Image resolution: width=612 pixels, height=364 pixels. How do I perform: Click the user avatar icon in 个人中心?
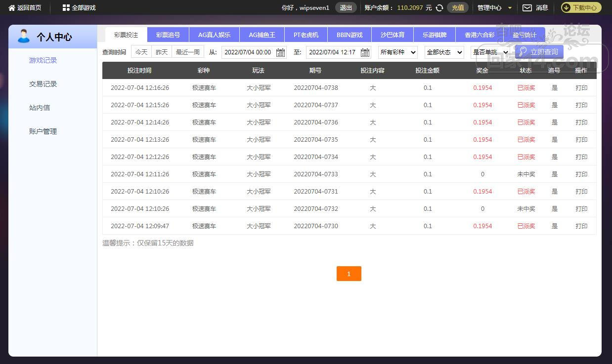click(23, 37)
